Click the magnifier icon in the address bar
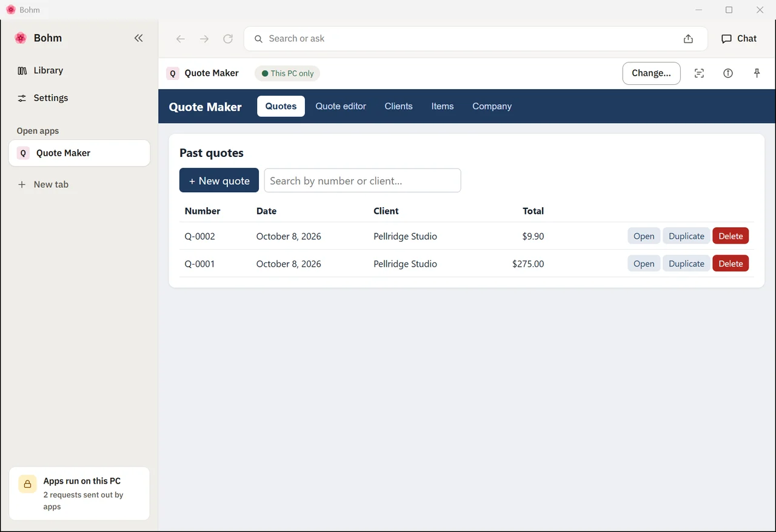Screen dimensions: 776x532 258,39
